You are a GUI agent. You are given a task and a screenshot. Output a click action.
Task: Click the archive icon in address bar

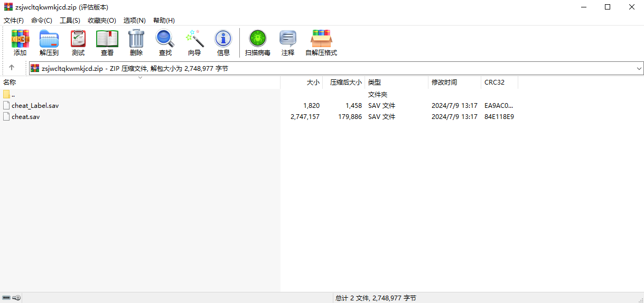35,68
